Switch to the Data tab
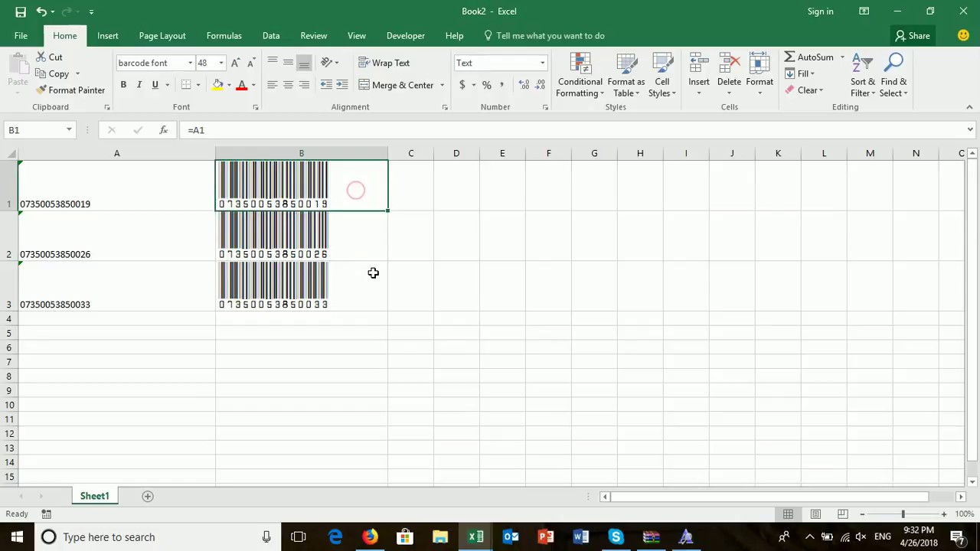Viewport: 980px width, 551px height. (271, 36)
